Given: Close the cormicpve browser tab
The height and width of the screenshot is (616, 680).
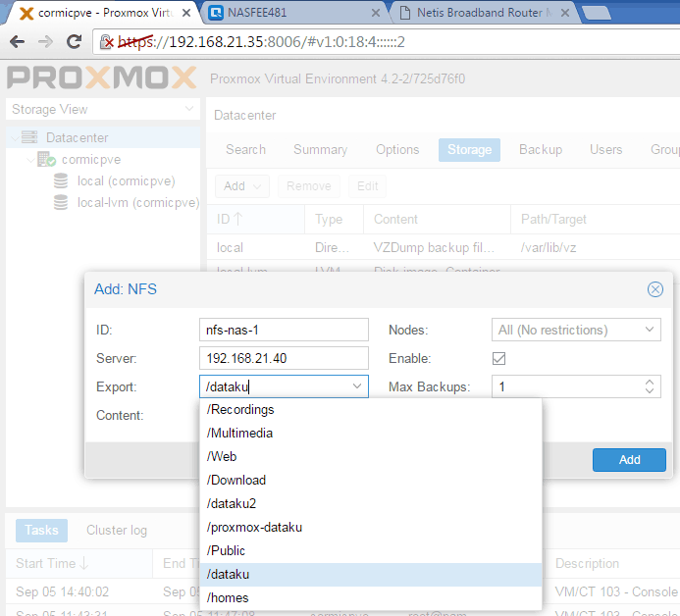Looking at the screenshot, I should 186,13.
